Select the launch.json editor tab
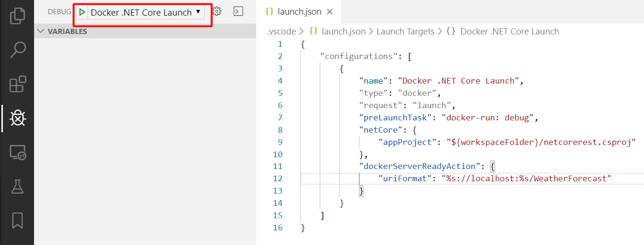644x245 pixels. 299,11
